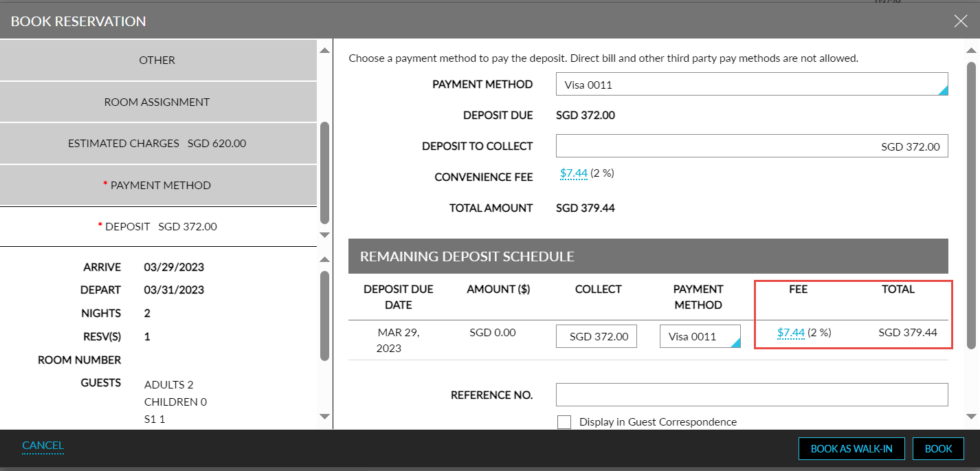Viewport: 980px width, 471px height.
Task: Click the $7.44 fee in deposit schedule
Action: 790,333
